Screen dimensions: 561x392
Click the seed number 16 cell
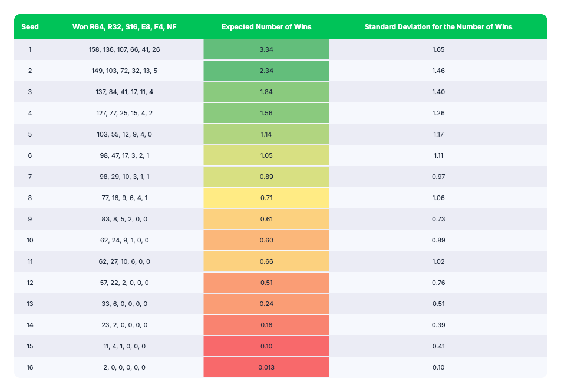30,367
